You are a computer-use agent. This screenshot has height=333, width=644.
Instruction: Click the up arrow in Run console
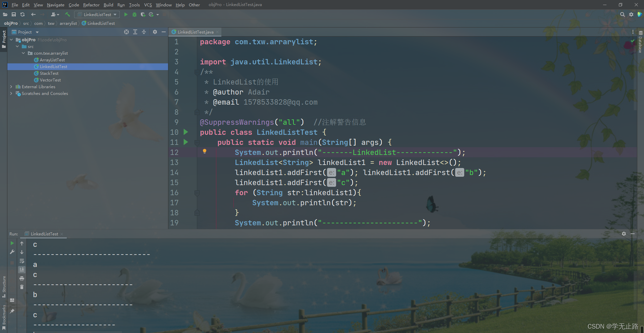pyautogui.click(x=22, y=243)
